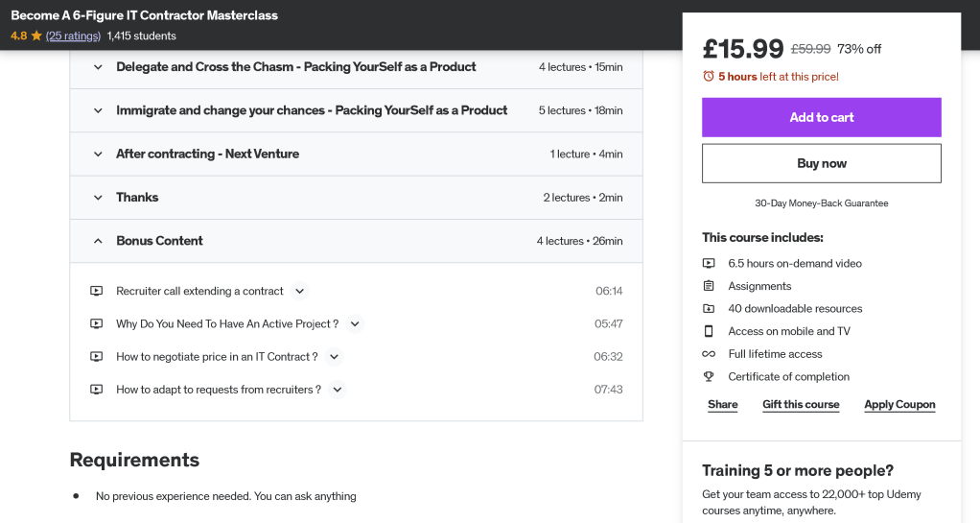
Task: Click the Requirements heading
Action: [x=134, y=460]
